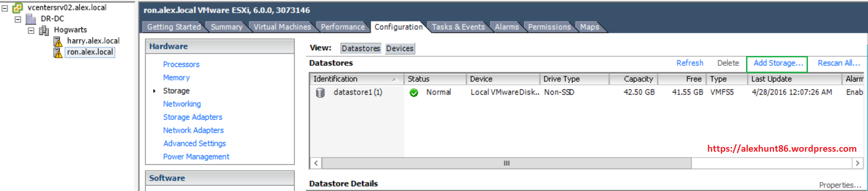Collapse the Hogwarts cluster node
Viewport: 868px width, 191px height.
point(31,31)
